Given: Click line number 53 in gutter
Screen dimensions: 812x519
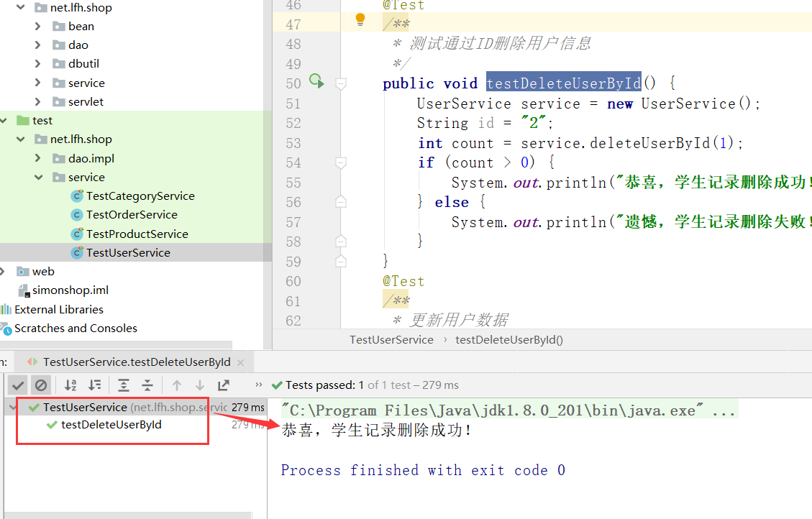Looking at the screenshot, I should (293, 143).
